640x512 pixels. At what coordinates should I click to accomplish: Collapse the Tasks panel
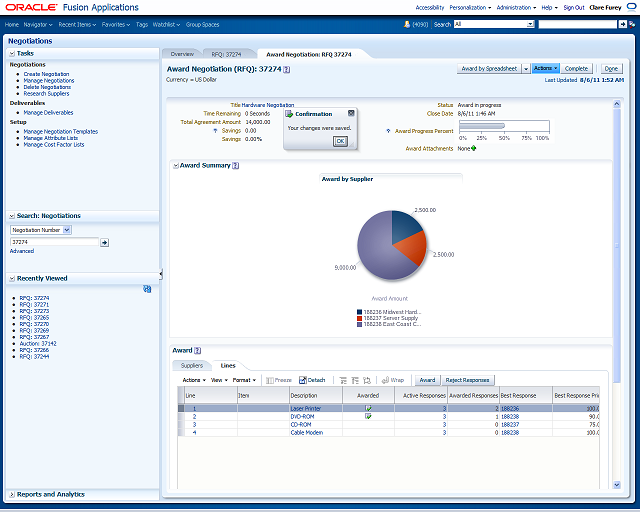12,53
